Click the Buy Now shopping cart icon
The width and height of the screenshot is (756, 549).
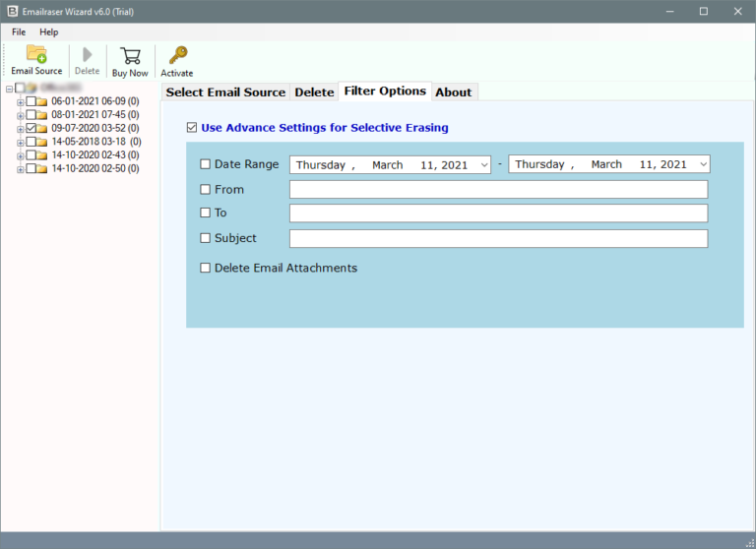(130, 55)
